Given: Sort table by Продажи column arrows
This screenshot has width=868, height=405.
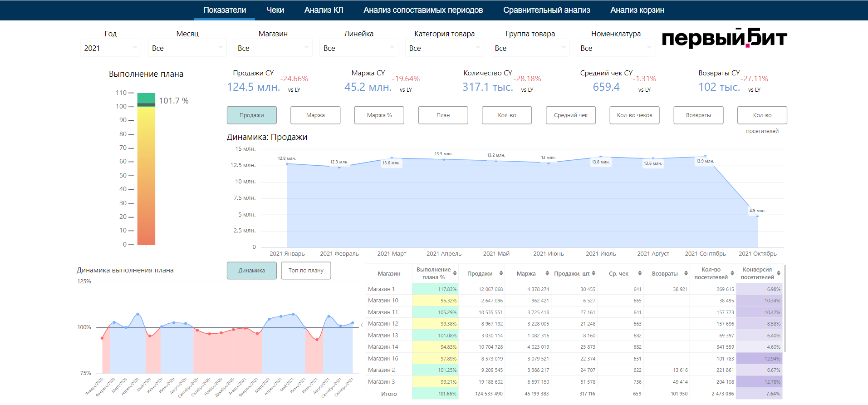Looking at the screenshot, I should point(501,273).
